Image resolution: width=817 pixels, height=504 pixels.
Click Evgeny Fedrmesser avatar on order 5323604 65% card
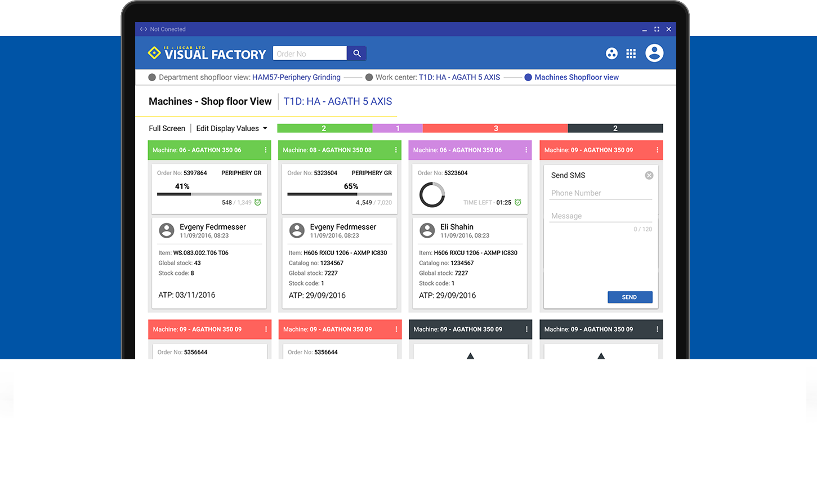[x=297, y=230]
